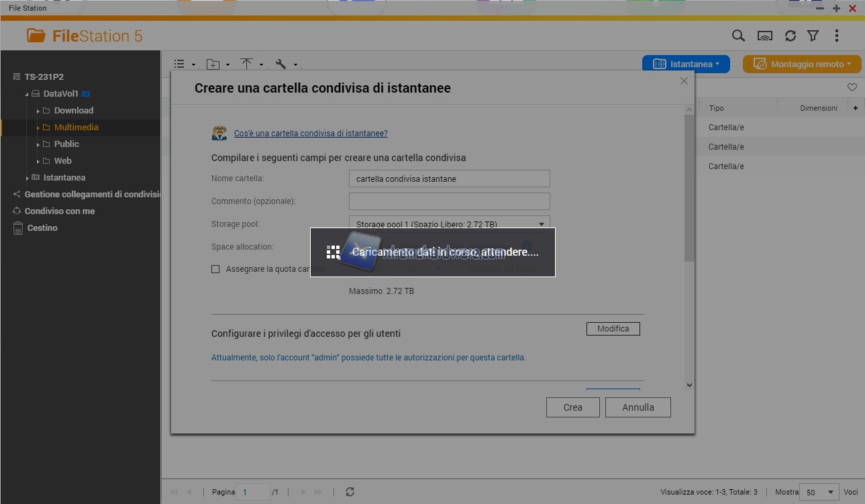Open the network media player icon

764,36
